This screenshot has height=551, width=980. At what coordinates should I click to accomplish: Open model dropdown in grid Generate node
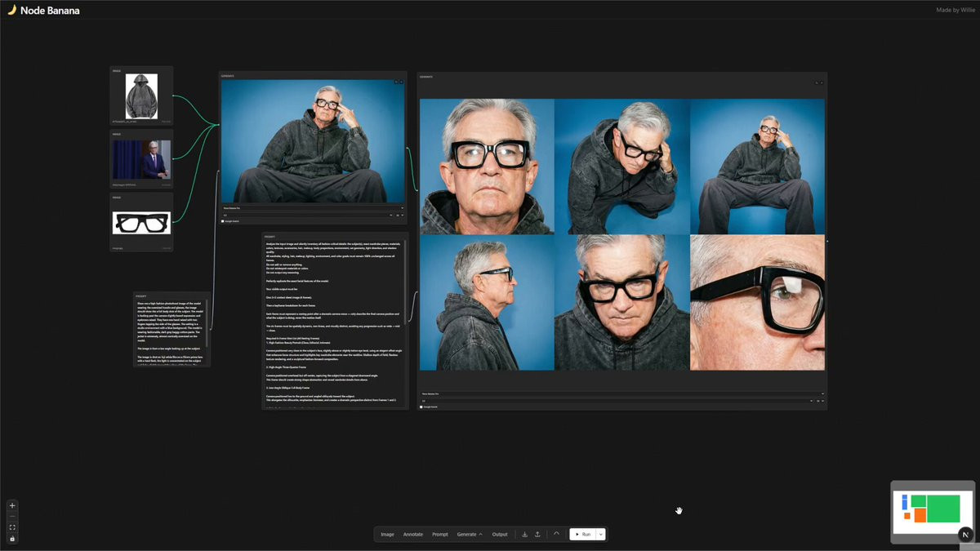coord(622,394)
